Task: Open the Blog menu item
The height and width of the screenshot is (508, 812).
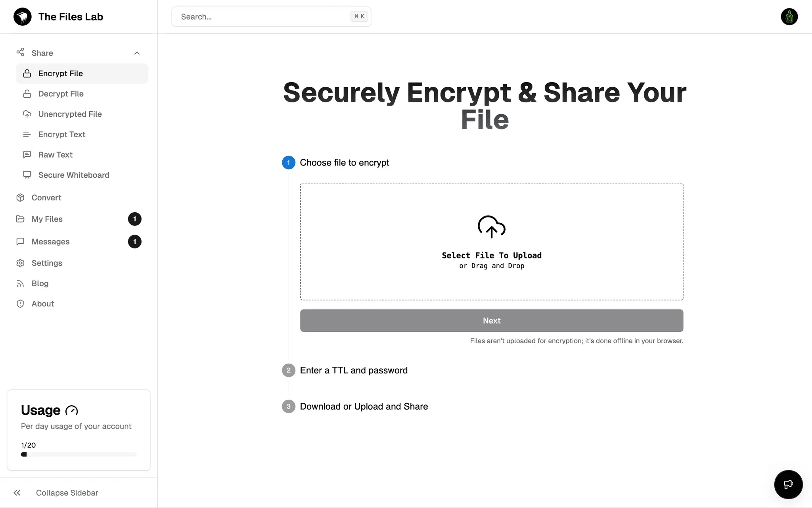Action: [40, 283]
